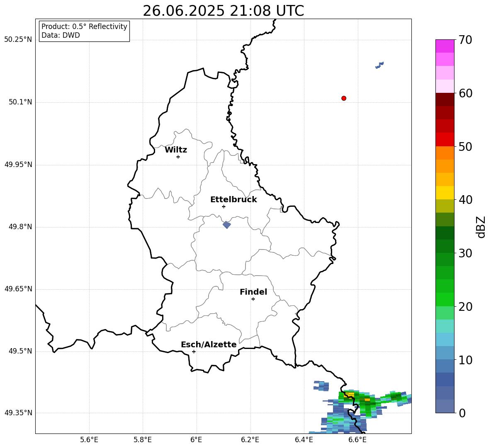This screenshot has width=491, height=448.
Task: Click the 60 tick label on colorbar
Action: point(465,93)
